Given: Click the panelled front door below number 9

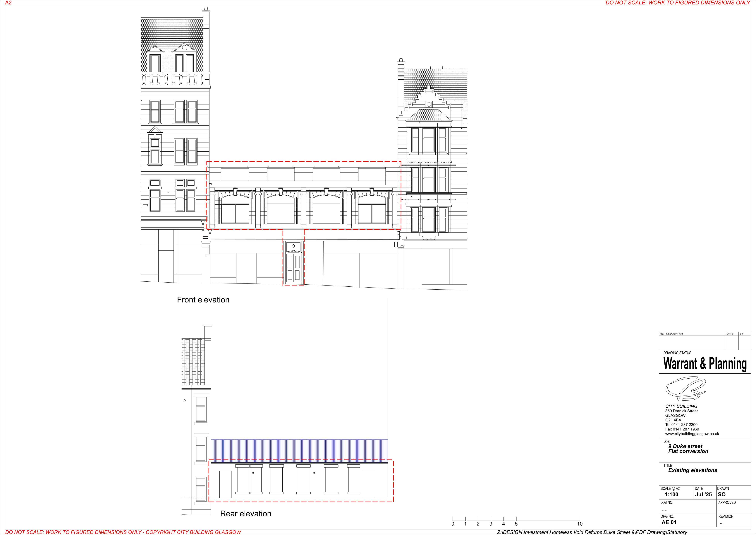Looking at the screenshot, I should [293, 268].
